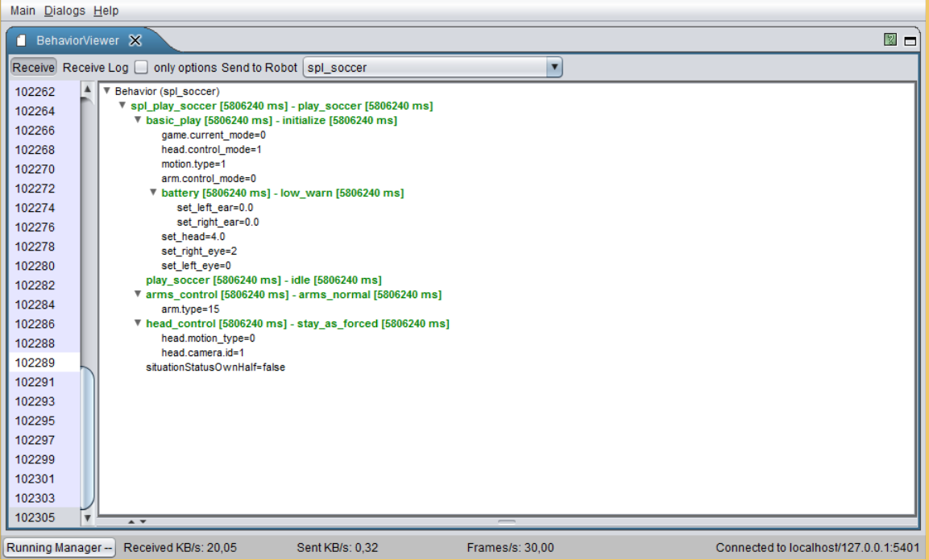Click the frame list vertical scrollbar thumb

point(88,439)
